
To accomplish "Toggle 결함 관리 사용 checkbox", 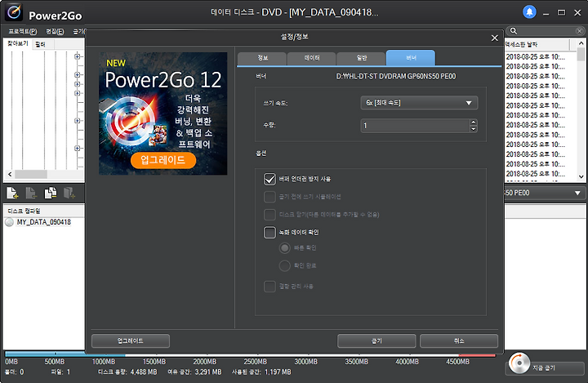I will pos(269,287).
